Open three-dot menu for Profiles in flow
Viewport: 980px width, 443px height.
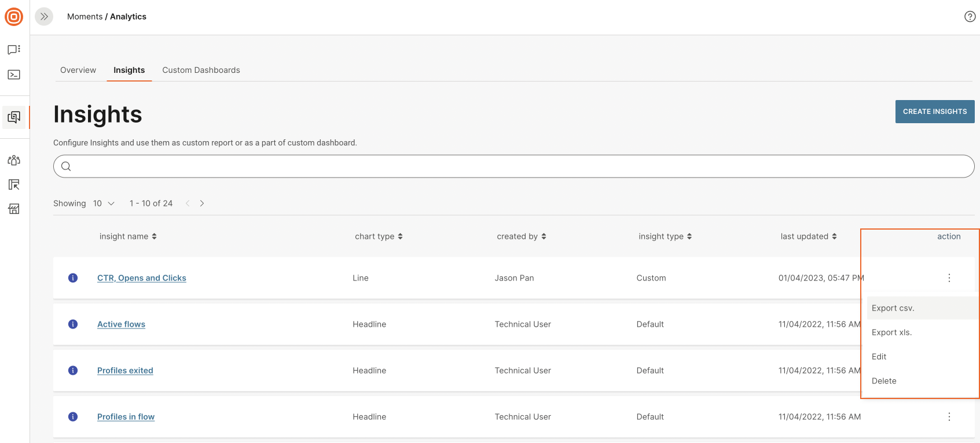pyautogui.click(x=949, y=417)
